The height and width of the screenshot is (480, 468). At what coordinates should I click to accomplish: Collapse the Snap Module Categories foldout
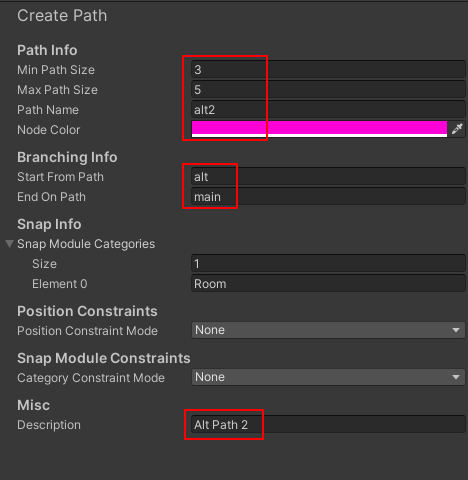click(9, 244)
